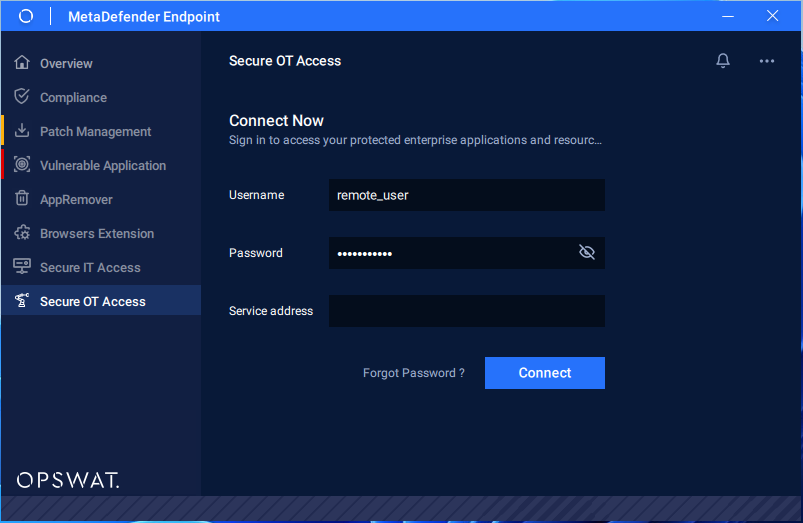Focus the Password input field
Viewport: 803px width, 523px height.
click(x=467, y=253)
